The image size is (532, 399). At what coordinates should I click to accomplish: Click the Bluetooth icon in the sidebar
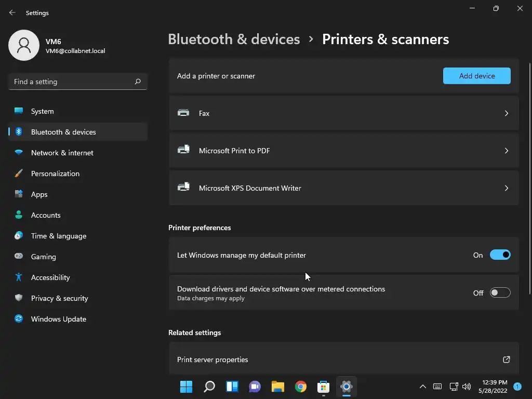[x=19, y=131]
